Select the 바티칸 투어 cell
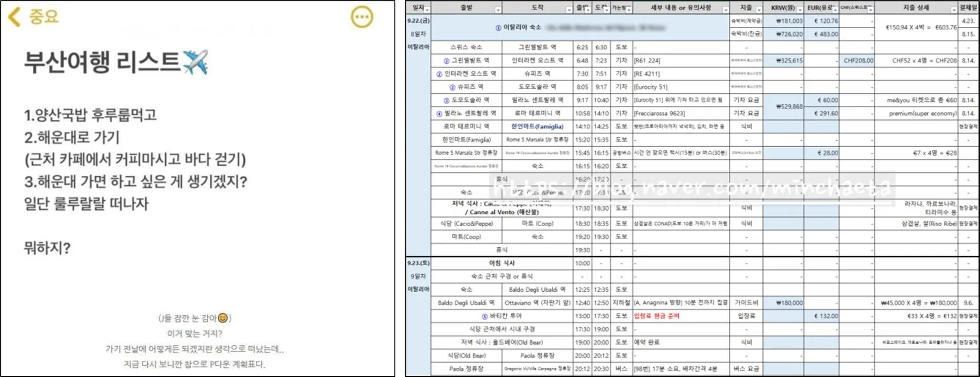The image size is (980, 377). click(x=501, y=316)
